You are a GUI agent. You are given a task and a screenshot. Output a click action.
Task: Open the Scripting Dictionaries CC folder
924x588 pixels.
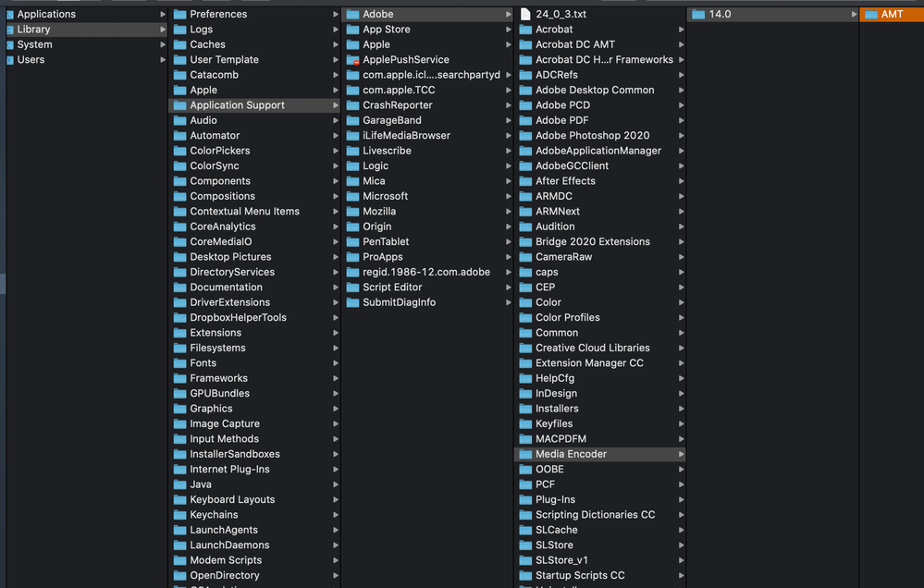(x=600, y=515)
